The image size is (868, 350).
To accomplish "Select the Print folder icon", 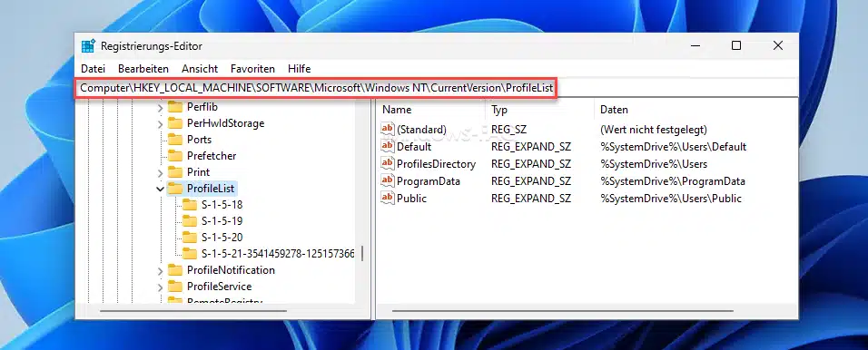I will 175,172.
